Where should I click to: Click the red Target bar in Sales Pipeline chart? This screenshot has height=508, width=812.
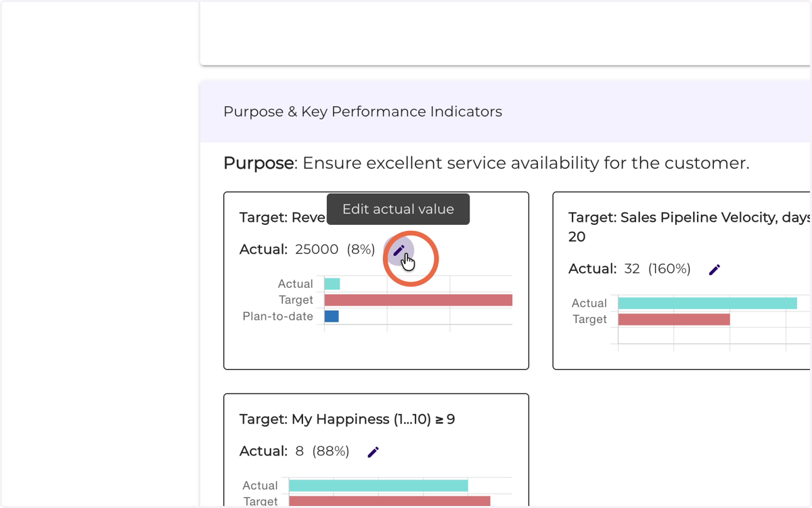coord(674,320)
